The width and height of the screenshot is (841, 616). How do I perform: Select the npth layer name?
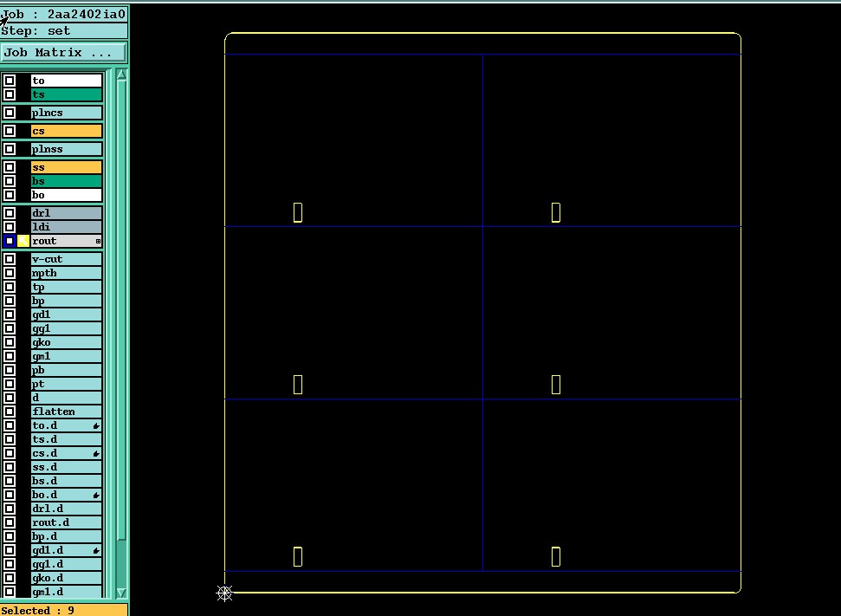(67, 273)
